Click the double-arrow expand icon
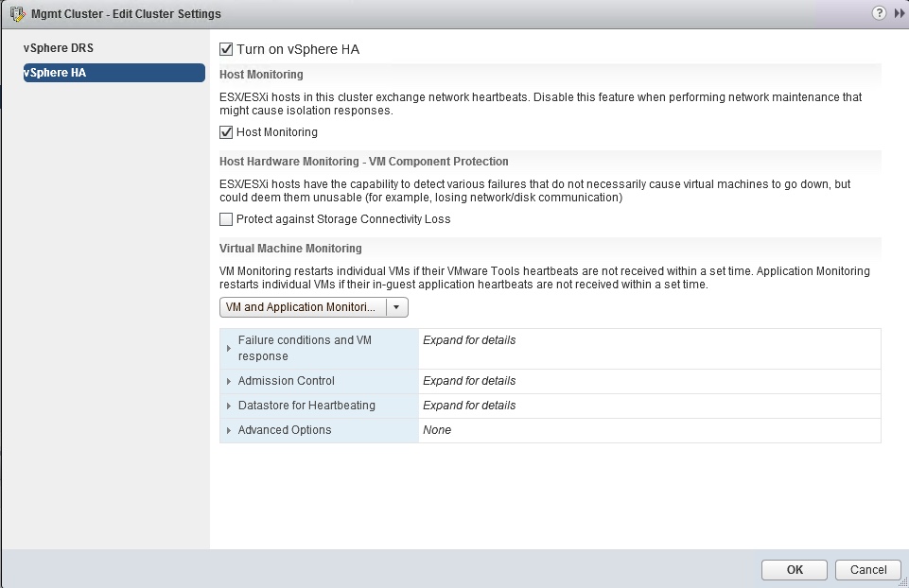Image resolution: width=909 pixels, height=588 pixels. coord(899,13)
